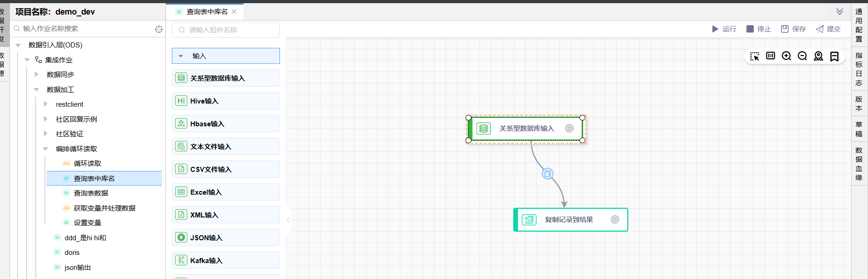The image size is (868, 279).
Task: Click the 运行 run button
Action: (724, 29)
